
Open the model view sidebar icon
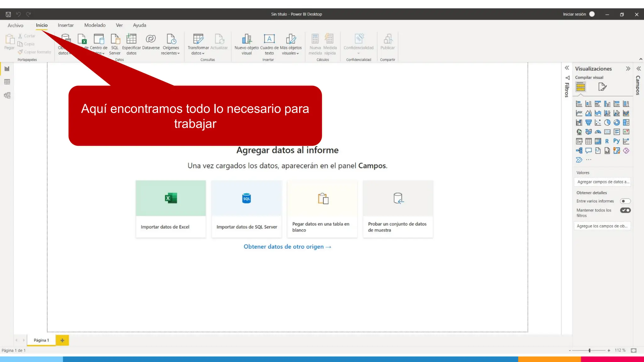(x=7, y=95)
